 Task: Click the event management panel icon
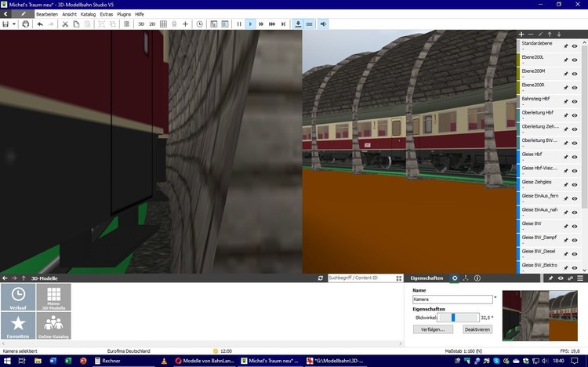(x=214, y=24)
